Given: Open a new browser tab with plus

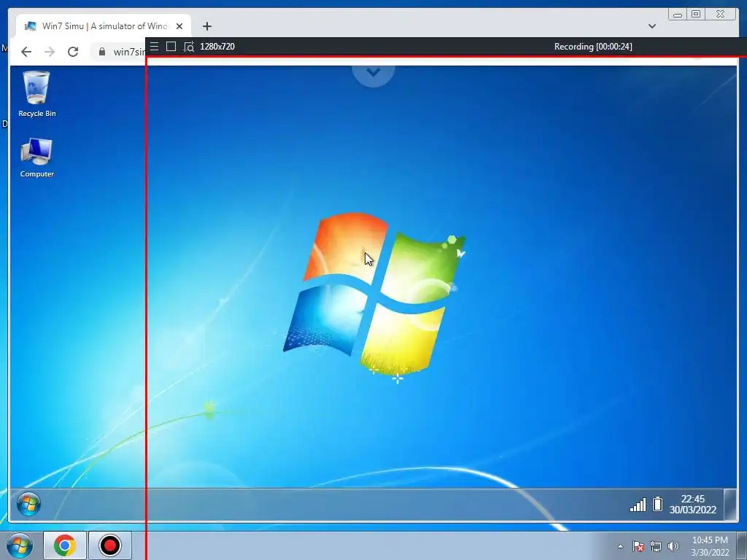Looking at the screenshot, I should tap(206, 26).
